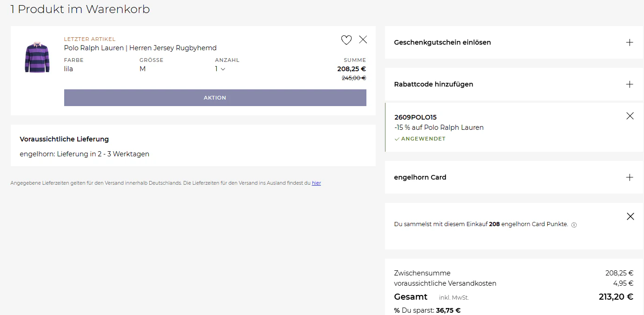
Task: Click the size value 'M'
Action: (142, 69)
